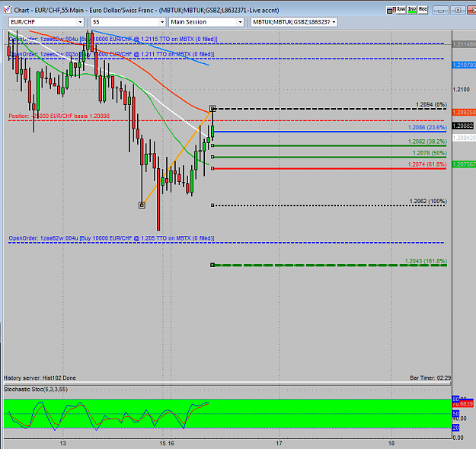Viewport: 476px width, 449px height.
Task: Click the detach window icon in title bar
Action: [x=390, y=11]
